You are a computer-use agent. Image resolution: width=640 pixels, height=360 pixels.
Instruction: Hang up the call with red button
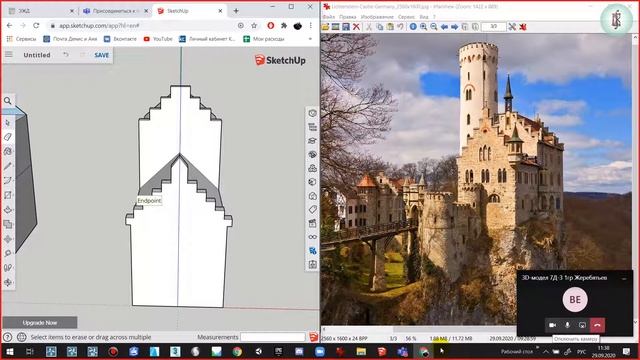click(598, 325)
